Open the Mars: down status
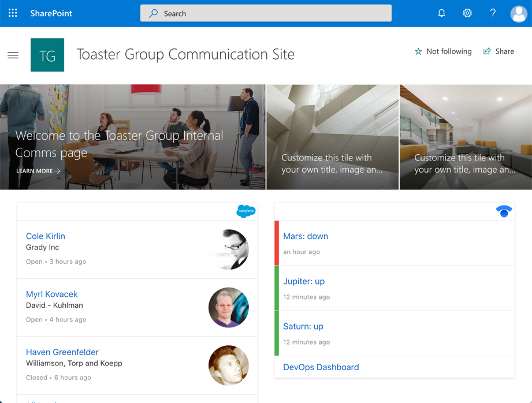This screenshot has height=403, width=532. tap(306, 236)
